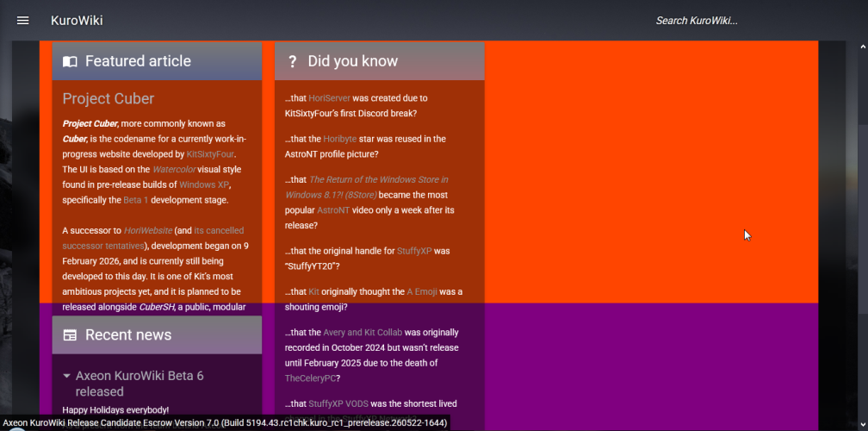This screenshot has width=868, height=431.
Task: Click the Did you know heading
Action: point(353,61)
